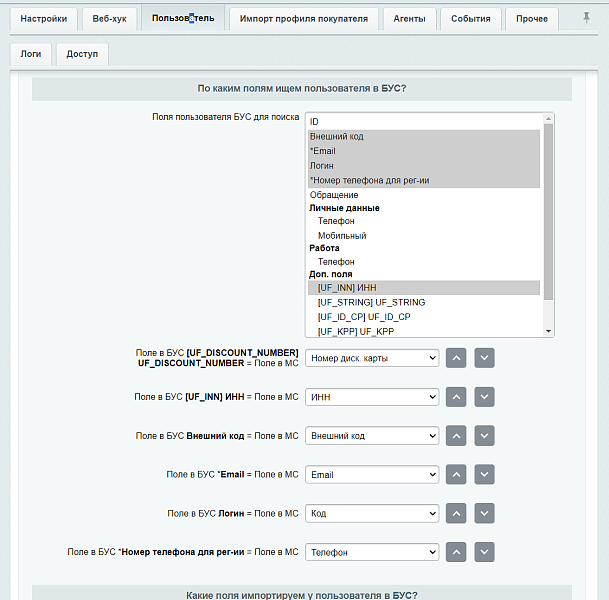Click the list box scroll down arrow
The width and height of the screenshot is (609, 600).
pos(548,331)
